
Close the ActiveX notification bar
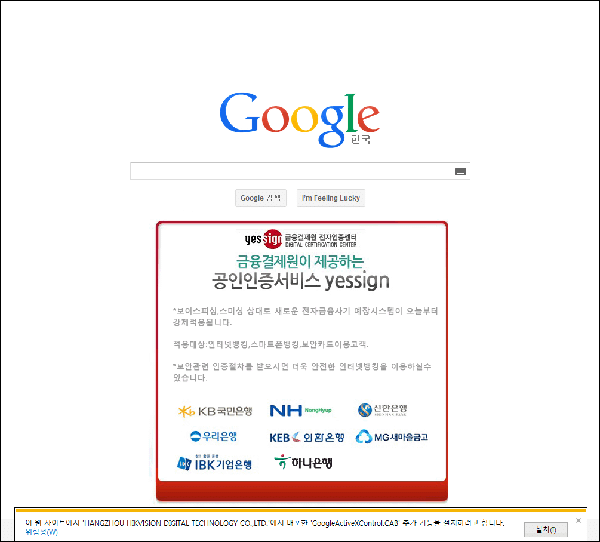point(578,520)
